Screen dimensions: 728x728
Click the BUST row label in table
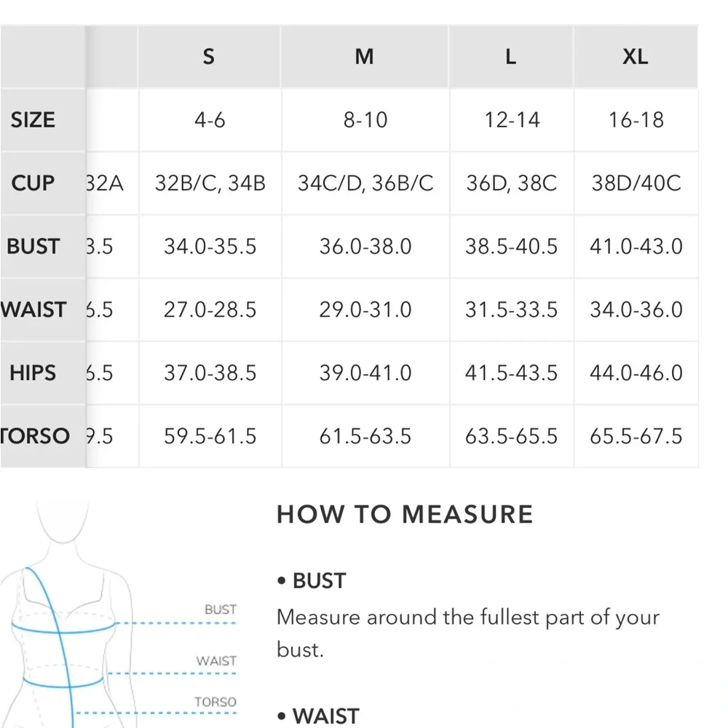(x=33, y=246)
